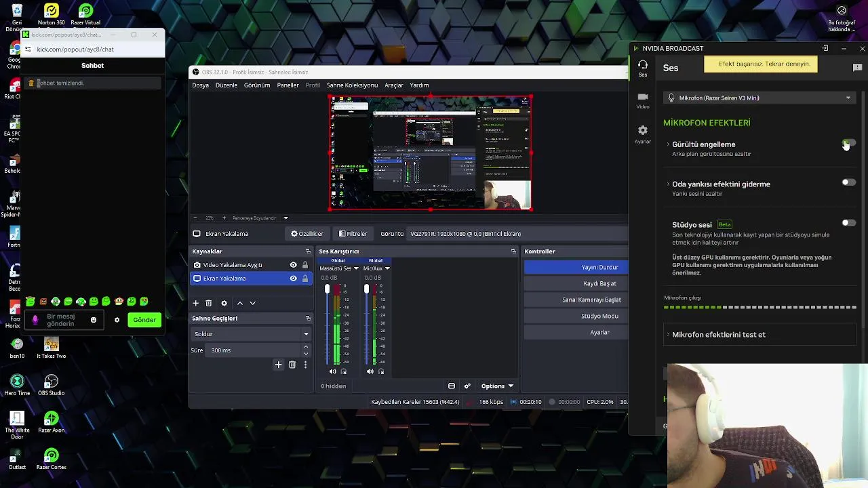
Task: Click Kaydı Başlat button
Action: (x=576, y=283)
